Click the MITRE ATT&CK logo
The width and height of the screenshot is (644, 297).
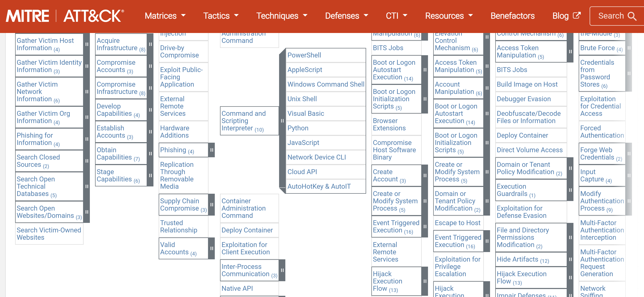tap(65, 16)
